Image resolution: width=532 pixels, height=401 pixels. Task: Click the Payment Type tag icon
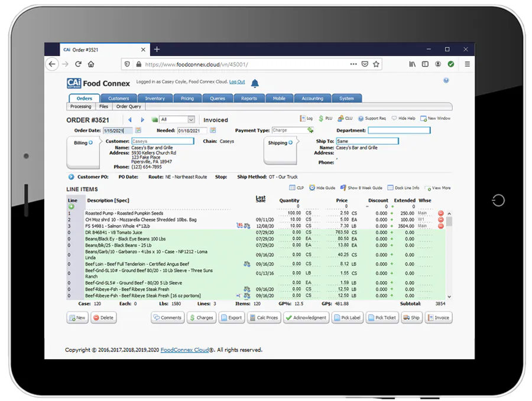[x=310, y=130]
